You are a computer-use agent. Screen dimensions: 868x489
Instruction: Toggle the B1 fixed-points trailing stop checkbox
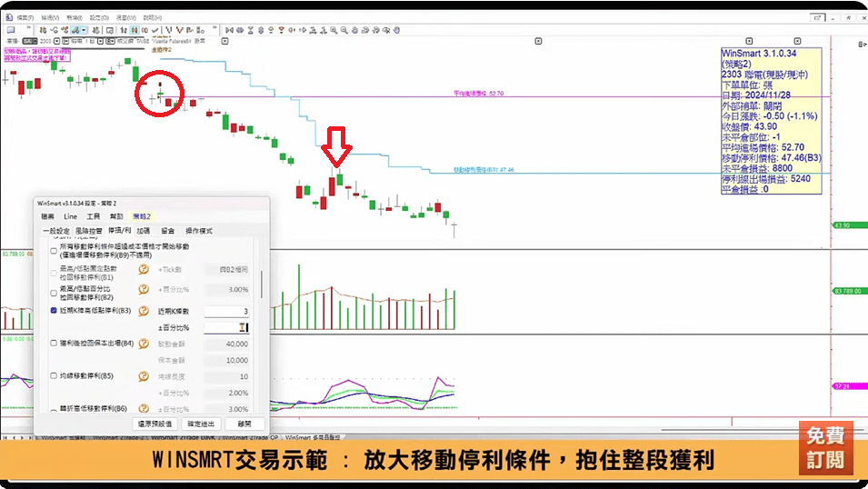(54, 273)
